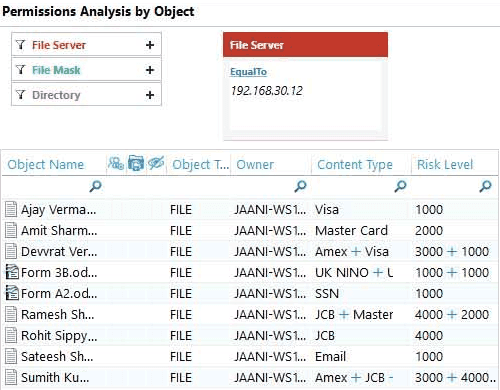This screenshot has width=500, height=390.
Task: Select the Rohit Sippy... object name
Action: click(x=59, y=336)
